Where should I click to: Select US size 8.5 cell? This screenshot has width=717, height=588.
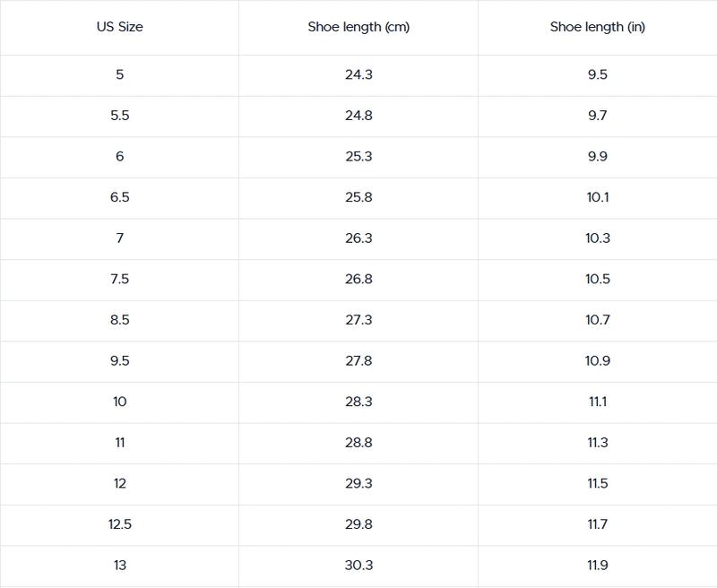tap(119, 320)
